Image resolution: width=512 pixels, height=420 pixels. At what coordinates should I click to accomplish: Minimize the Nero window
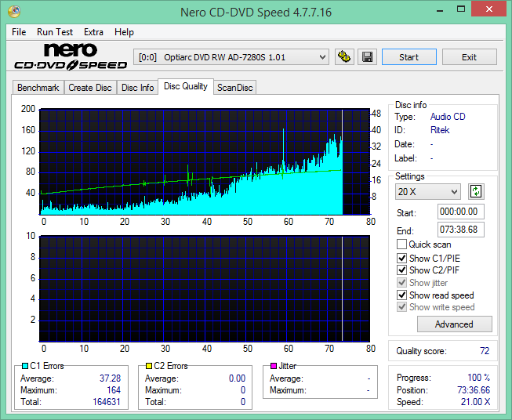[x=440, y=9]
